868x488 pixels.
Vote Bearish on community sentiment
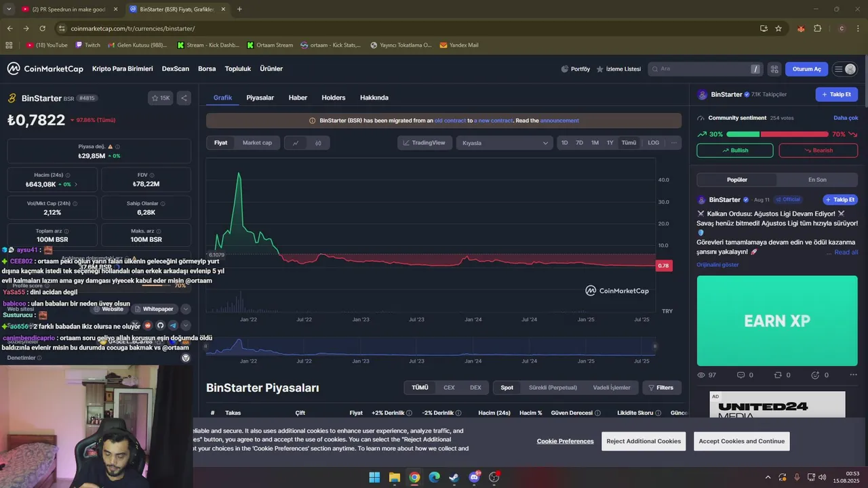pyautogui.click(x=818, y=150)
